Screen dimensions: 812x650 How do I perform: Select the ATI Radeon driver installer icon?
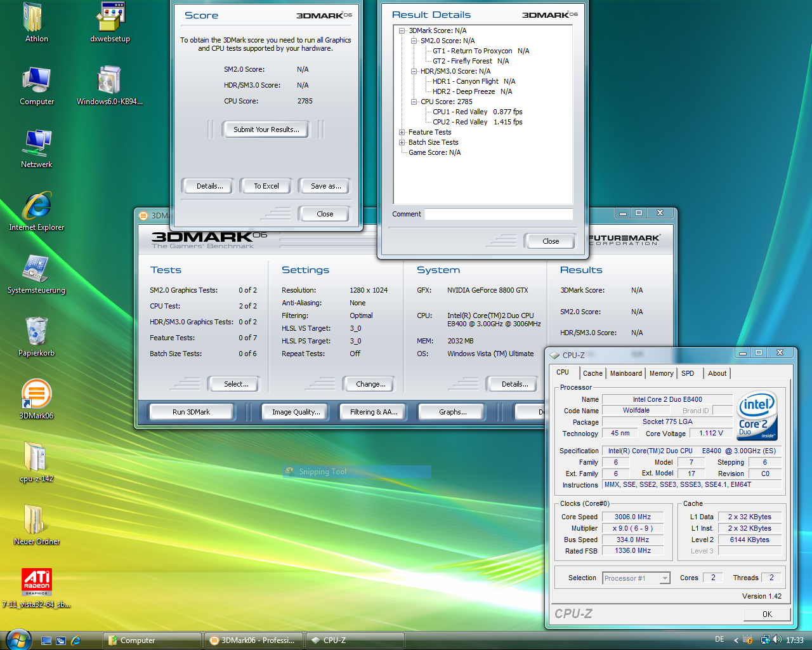click(37, 588)
